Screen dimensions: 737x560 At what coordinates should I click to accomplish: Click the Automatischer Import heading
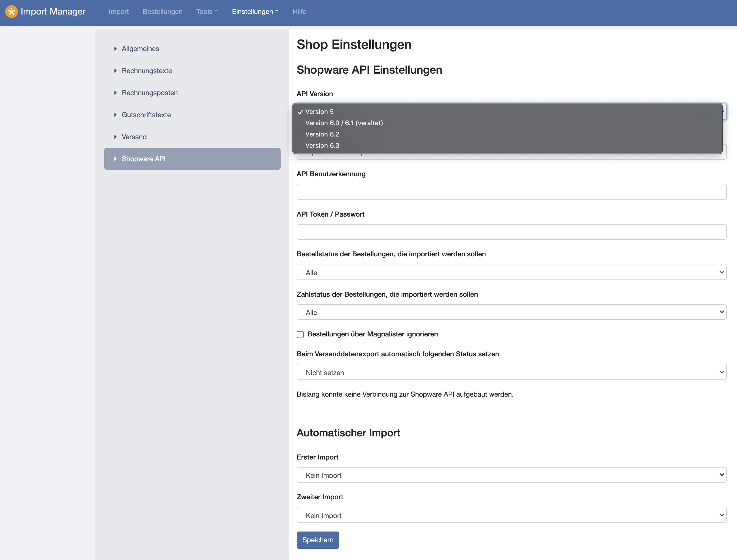[348, 433]
